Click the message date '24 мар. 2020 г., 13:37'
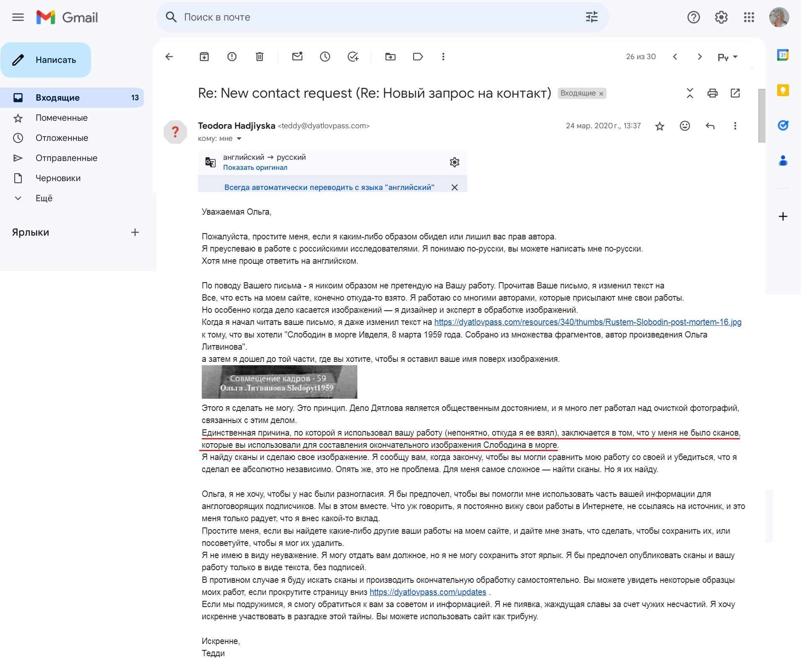Screen dimensions: 812x670 [603, 126]
